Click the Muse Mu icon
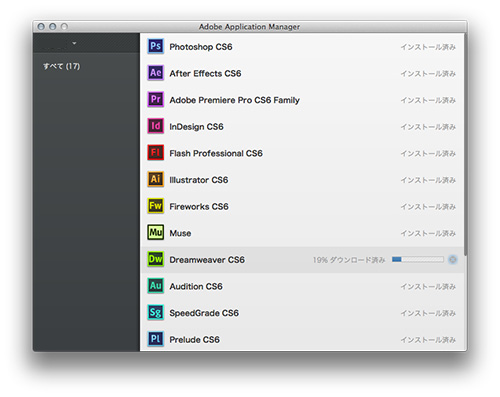Screen dimensions: 500x397 click(x=156, y=232)
